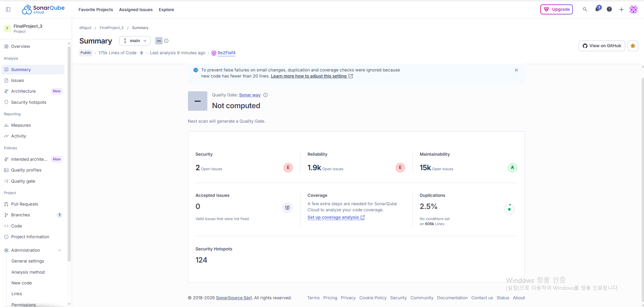Click the View on GitHub button
This screenshot has height=307, width=644.
(x=602, y=46)
